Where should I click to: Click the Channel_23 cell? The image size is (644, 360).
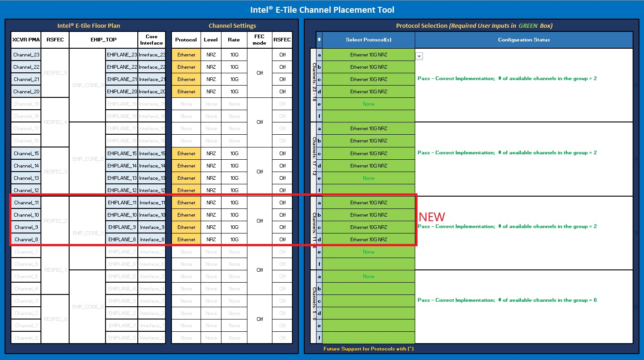click(x=26, y=55)
